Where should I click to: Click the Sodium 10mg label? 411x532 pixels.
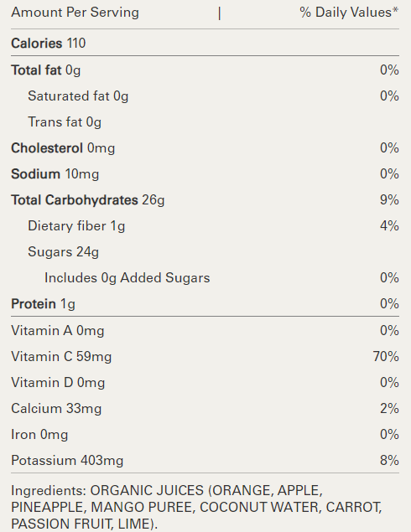[55, 174]
